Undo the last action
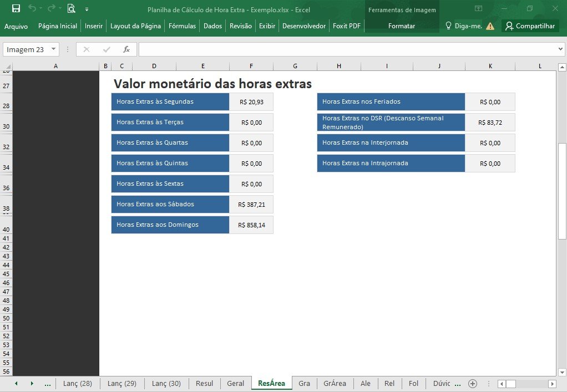Image resolution: width=567 pixels, height=392 pixels. click(32, 8)
